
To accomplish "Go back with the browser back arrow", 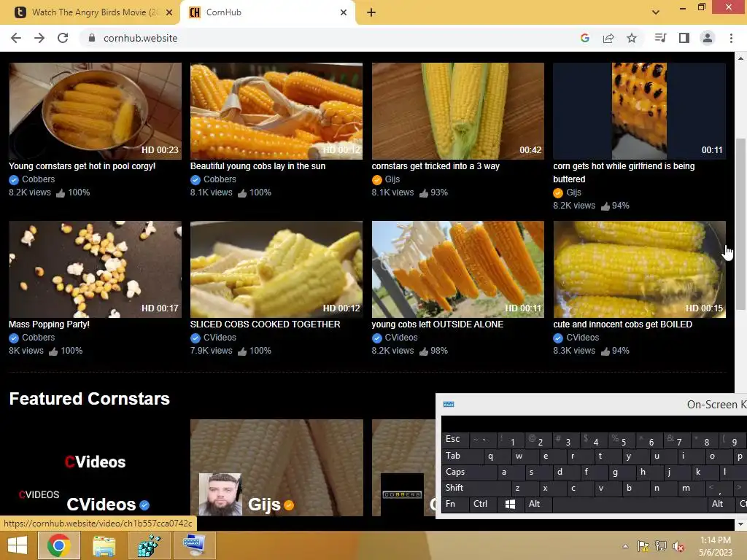I will (x=16, y=38).
